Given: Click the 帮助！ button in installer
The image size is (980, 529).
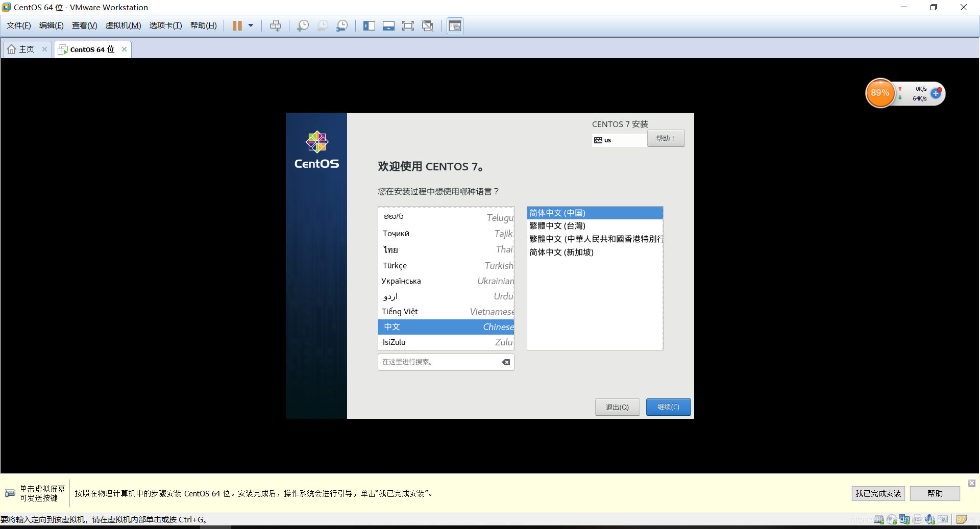Looking at the screenshot, I should coord(666,138).
